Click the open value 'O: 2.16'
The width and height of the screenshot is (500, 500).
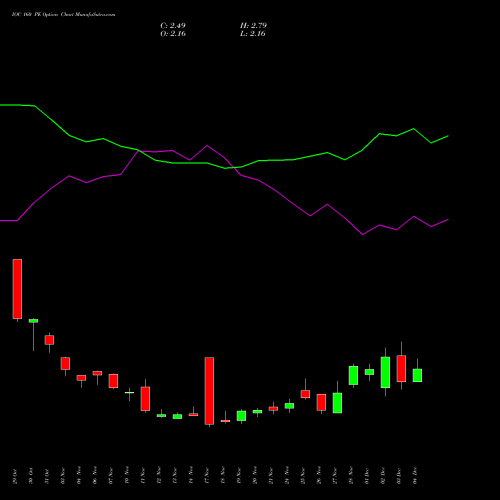coord(173,34)
